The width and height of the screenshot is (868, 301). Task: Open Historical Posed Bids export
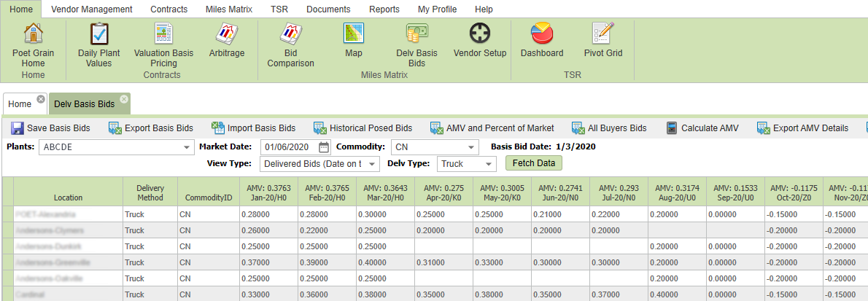tap(363, 128)
